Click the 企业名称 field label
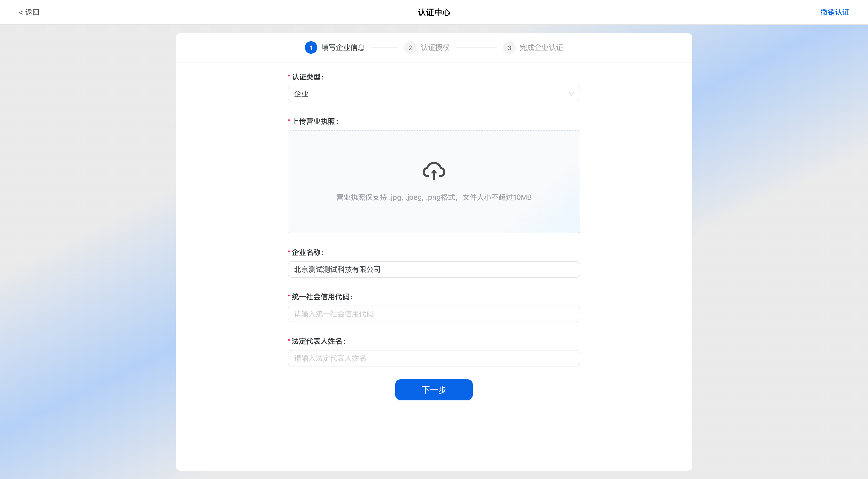 [308, 252]
